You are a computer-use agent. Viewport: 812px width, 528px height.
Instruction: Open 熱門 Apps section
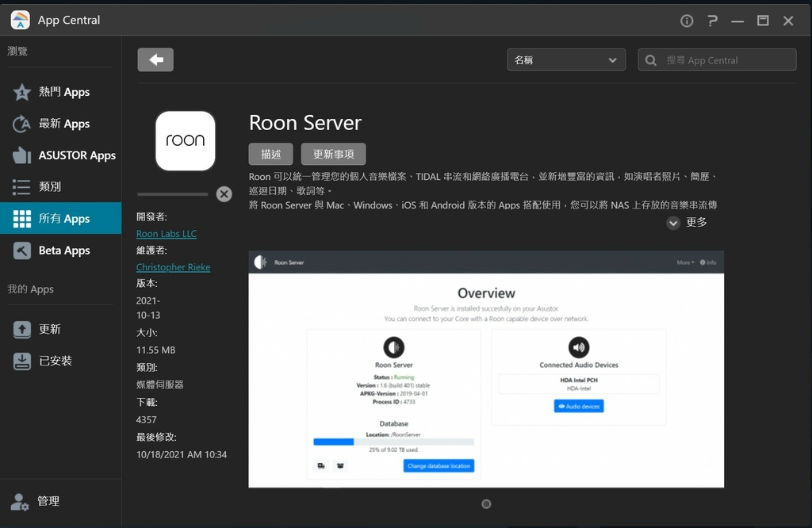click(60, 92)
